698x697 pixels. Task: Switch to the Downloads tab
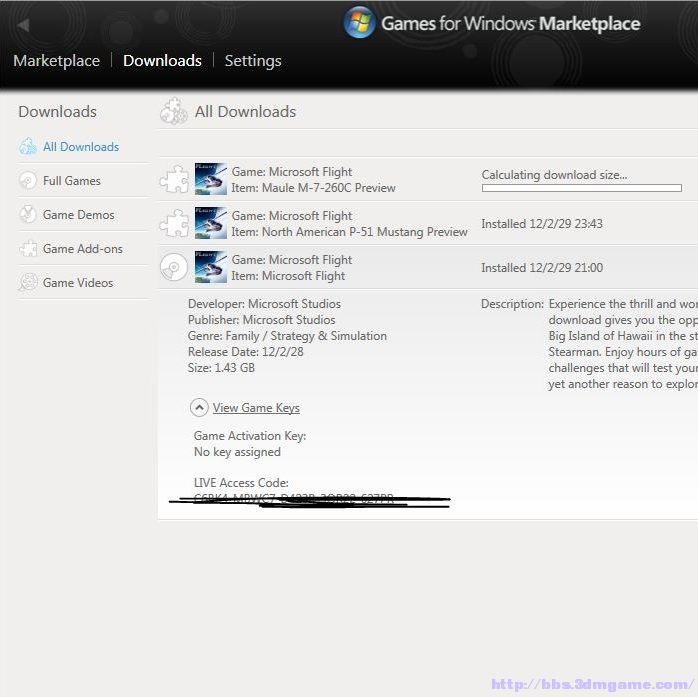coord(162,61)
